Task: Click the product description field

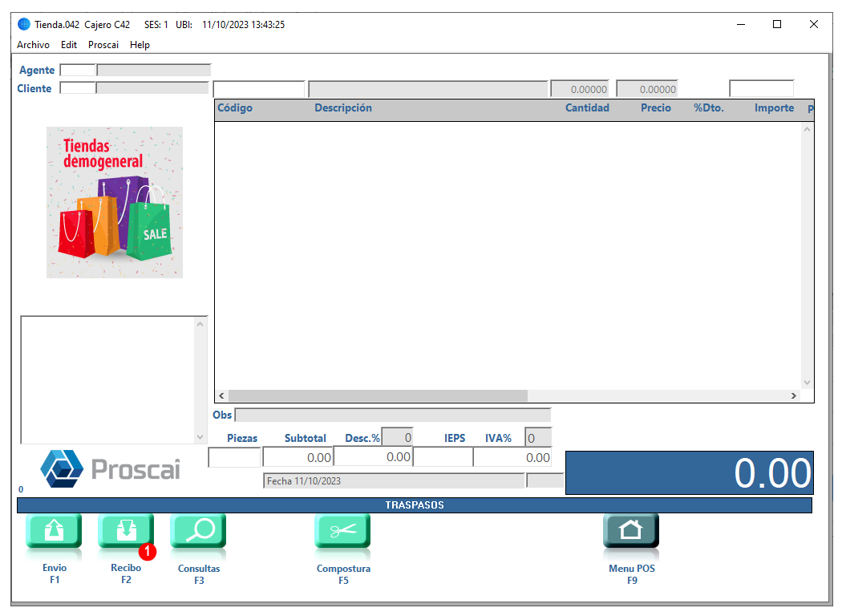Action: coord(428,89)
